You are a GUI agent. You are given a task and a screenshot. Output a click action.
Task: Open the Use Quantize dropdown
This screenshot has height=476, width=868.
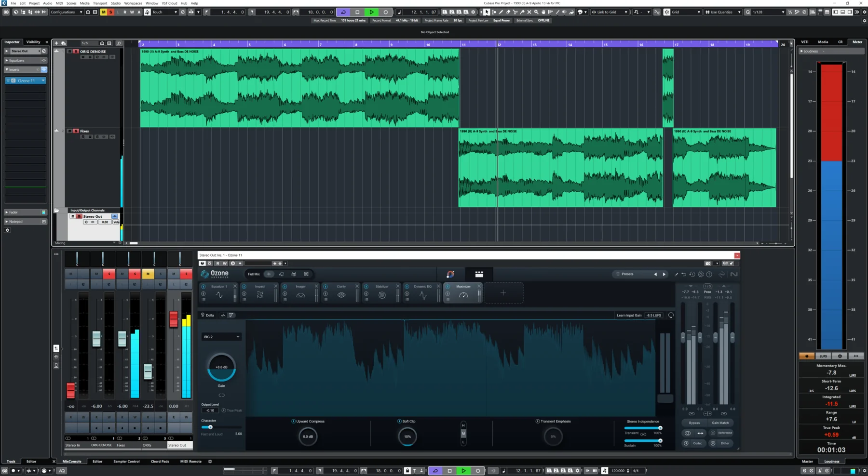[x=723, y=12]
